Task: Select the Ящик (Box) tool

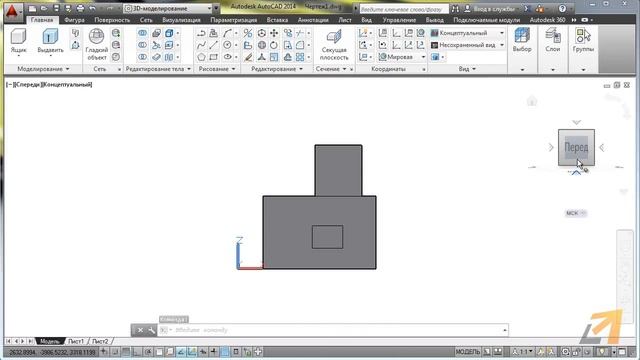Action: click(18, 41)
